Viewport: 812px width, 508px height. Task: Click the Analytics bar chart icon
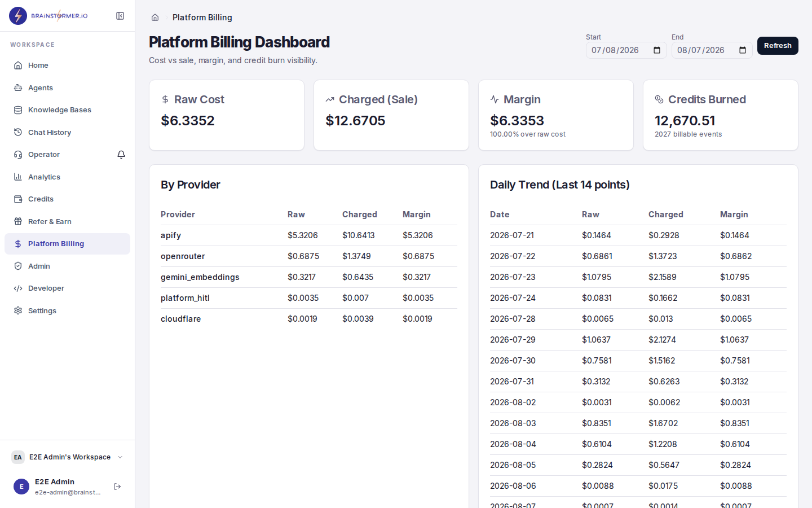[x=18, y=177]
